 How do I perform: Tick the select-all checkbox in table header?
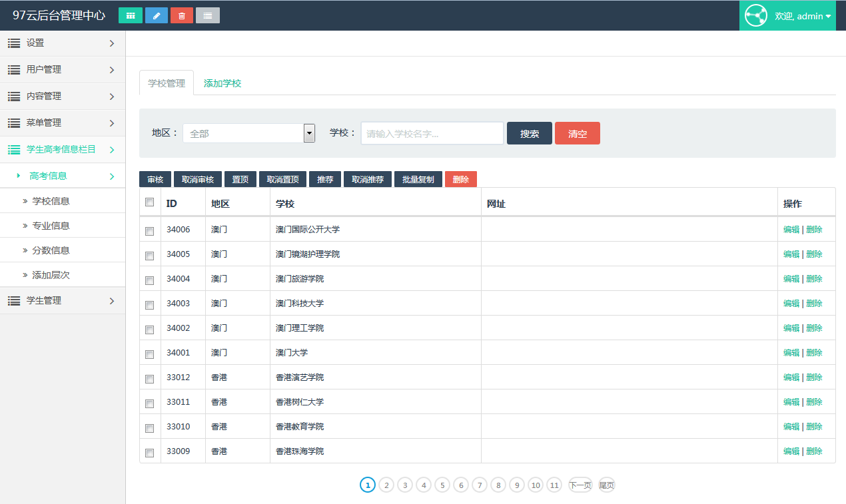pyautogui.click(x=150, y=202)
